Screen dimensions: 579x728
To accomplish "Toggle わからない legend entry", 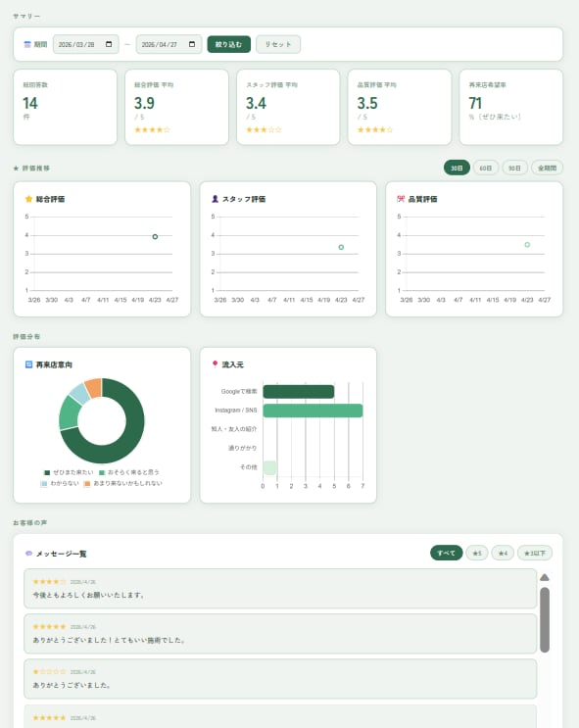I will [60, 483].
